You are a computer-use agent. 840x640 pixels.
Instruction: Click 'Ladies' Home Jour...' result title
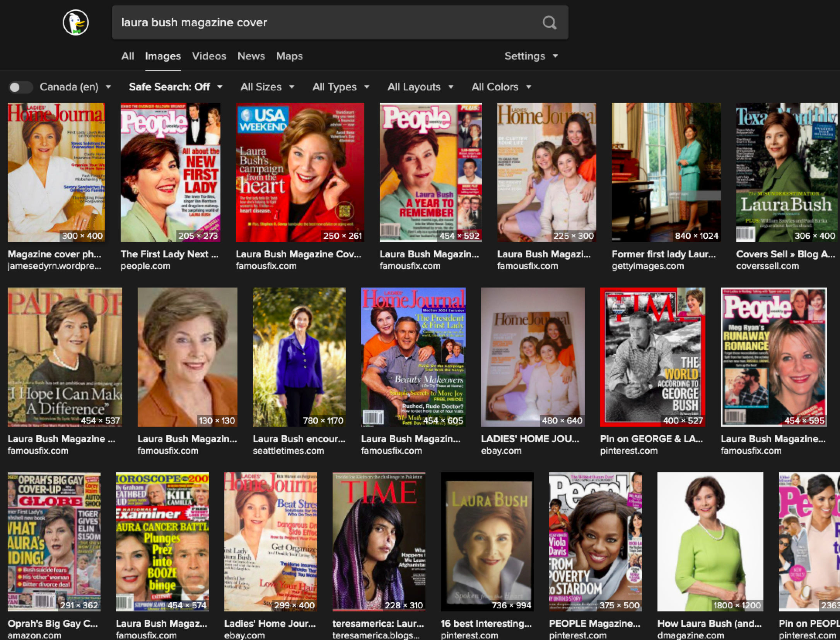click(x=270, y=624)
